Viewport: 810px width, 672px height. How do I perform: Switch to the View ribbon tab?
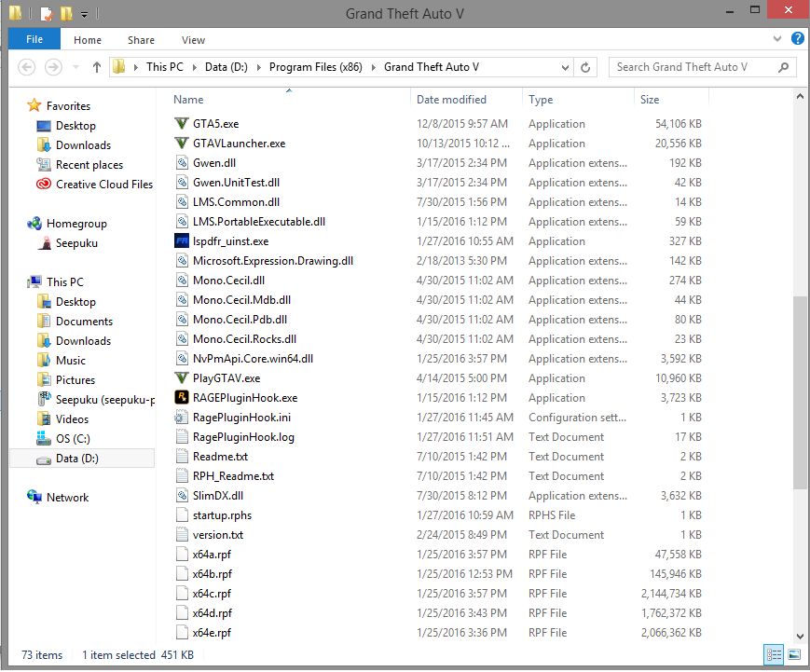[x=193, y=39]
